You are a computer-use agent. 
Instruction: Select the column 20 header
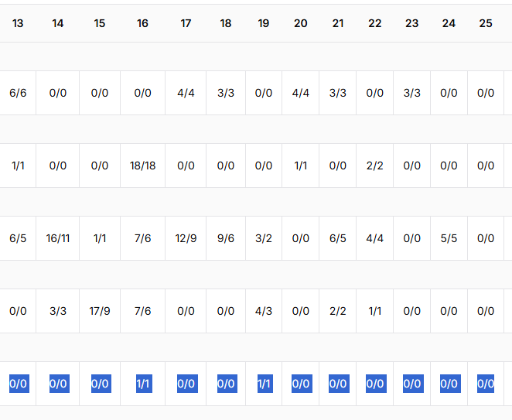(x=301, y=24)
